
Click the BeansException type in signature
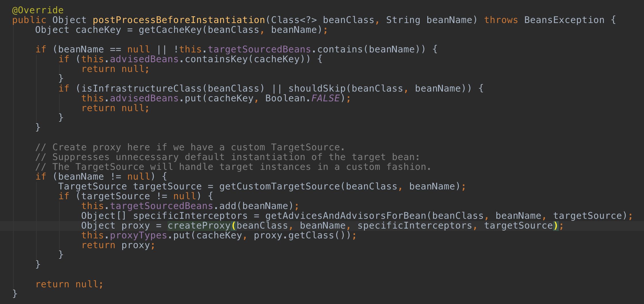[564, 20]
